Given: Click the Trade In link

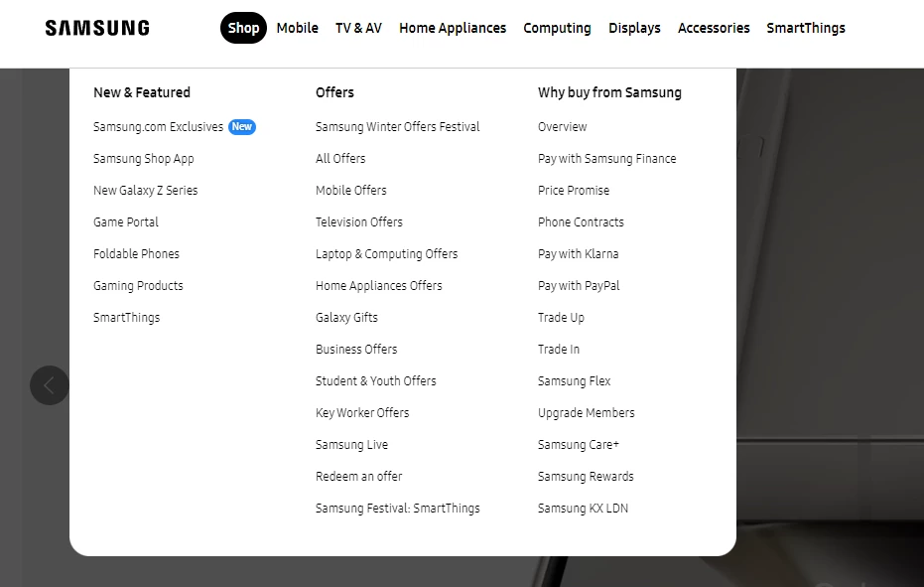Looking at the screenshot, I should click(558, 350).
